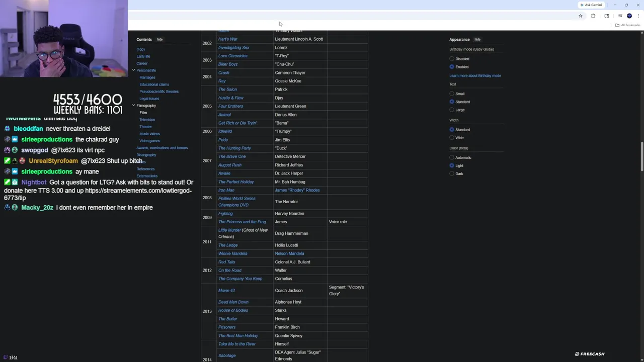Open the media controls icon
The width and height of the screenshot is (644, 362).
click(x=620, y=16)
